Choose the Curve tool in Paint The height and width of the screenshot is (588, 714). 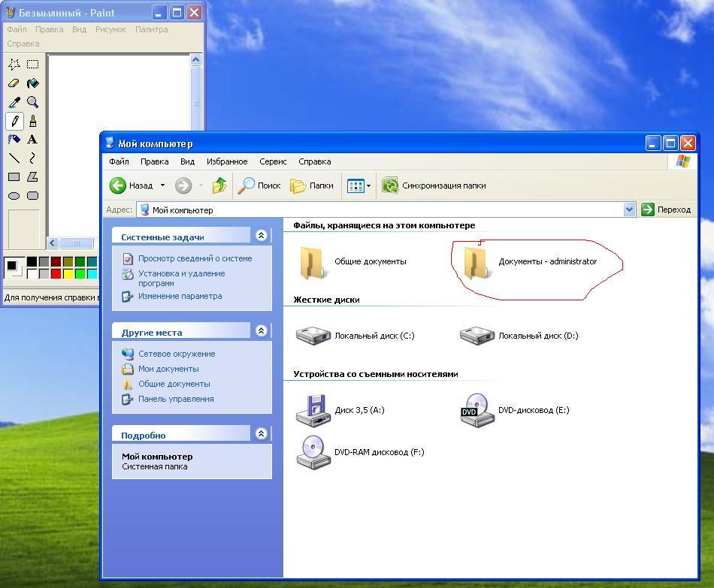coord(32,158)
